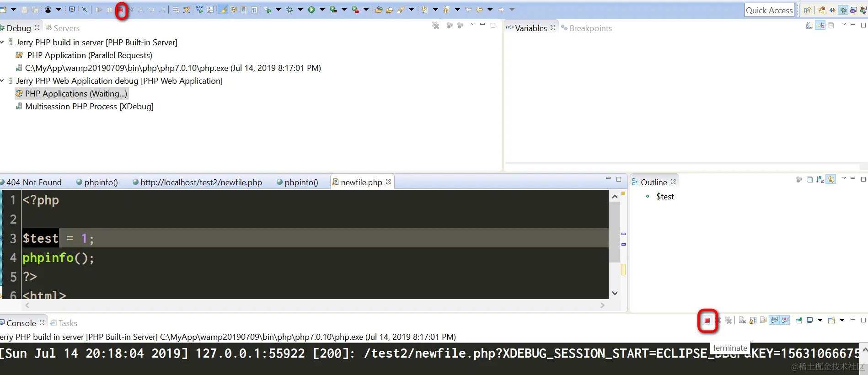Open the Back navigation history dropdown
The width and height of the screenshot is (868, 375).
pyautogui.click(x=490, y=10)
